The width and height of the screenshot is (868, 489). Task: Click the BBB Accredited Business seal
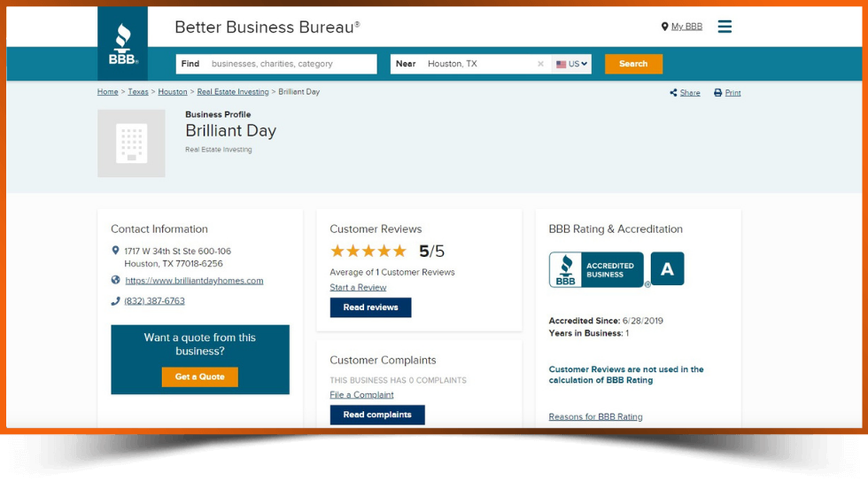[596, 269]
